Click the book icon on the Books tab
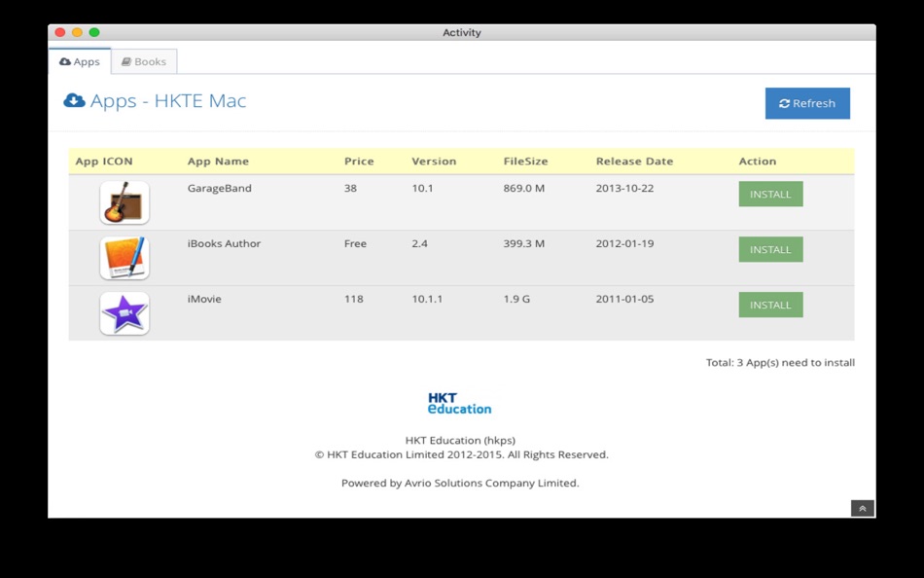The height and width of the screenshot is (578, 924). [x=127, y=60]
